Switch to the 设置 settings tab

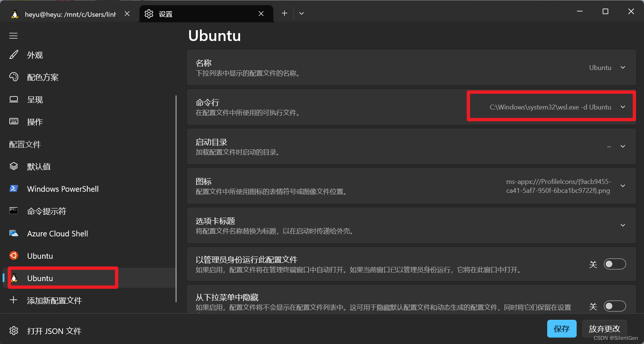206,14
